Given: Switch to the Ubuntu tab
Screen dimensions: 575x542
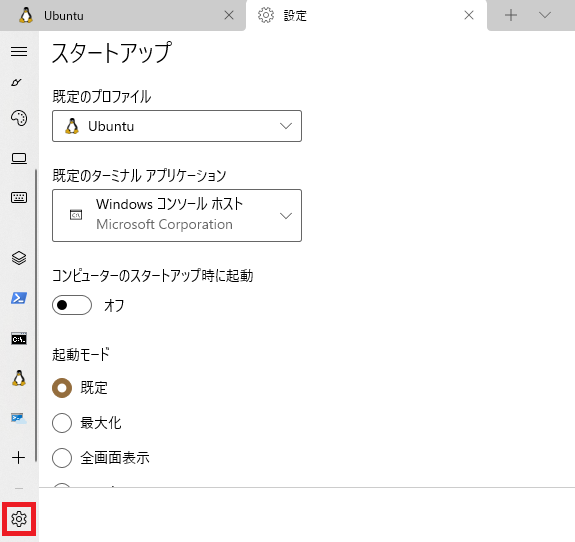Looking at the screenshot, I should [122, 16].
